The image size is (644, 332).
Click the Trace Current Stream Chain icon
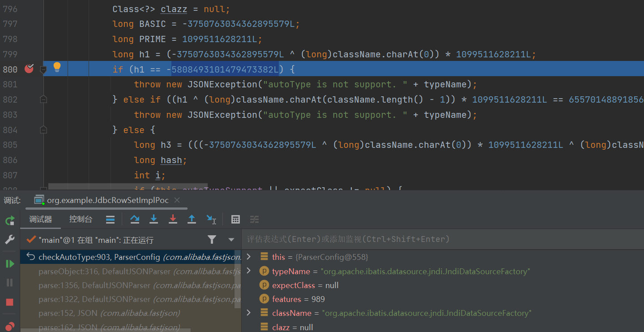(254, 220)
